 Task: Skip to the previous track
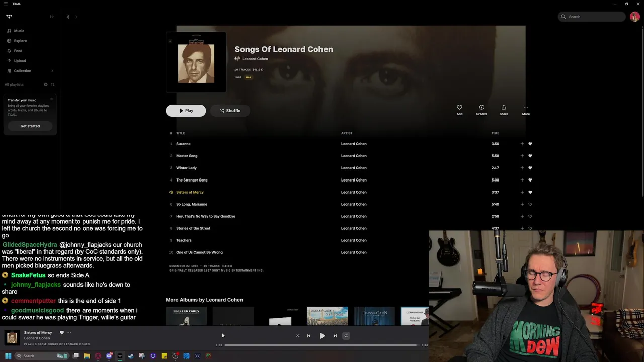309,336
